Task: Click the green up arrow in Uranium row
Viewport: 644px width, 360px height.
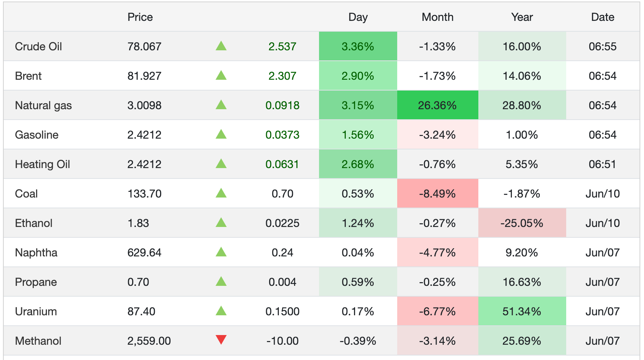Action: 221,311
